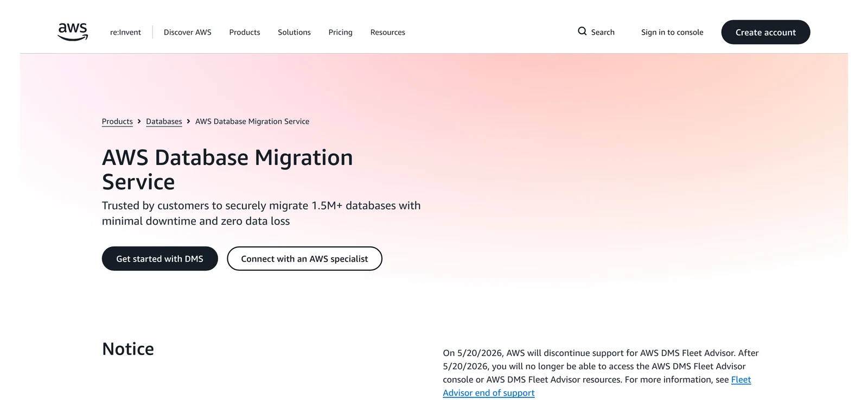
Task: Click the search magnifier icon
Action: (582, 31)
